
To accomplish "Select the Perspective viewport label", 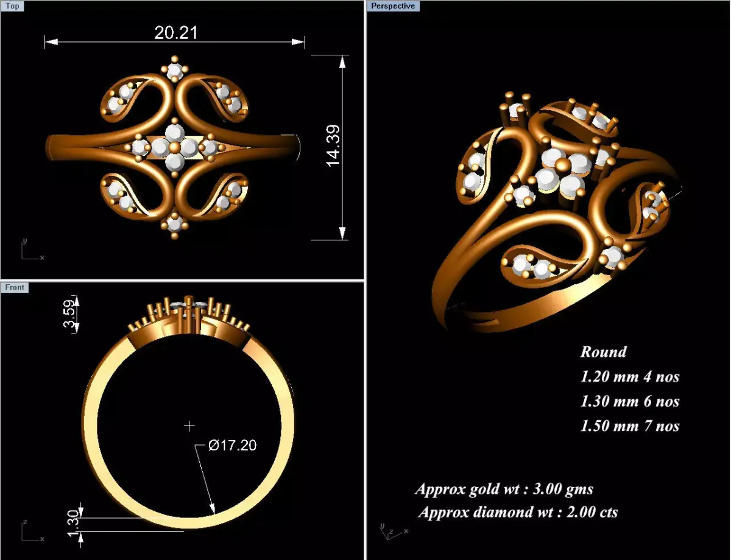I will point(393,6).
